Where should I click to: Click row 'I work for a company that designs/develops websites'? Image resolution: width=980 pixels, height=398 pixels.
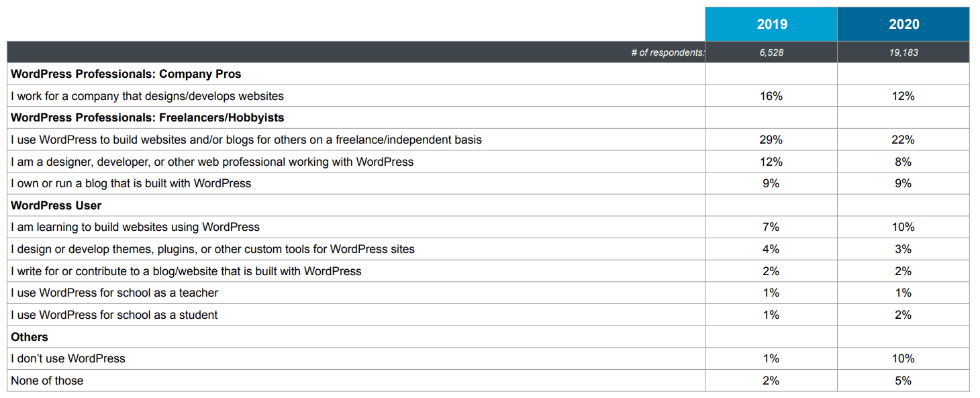pyautogui.click(x=148, y=96)
